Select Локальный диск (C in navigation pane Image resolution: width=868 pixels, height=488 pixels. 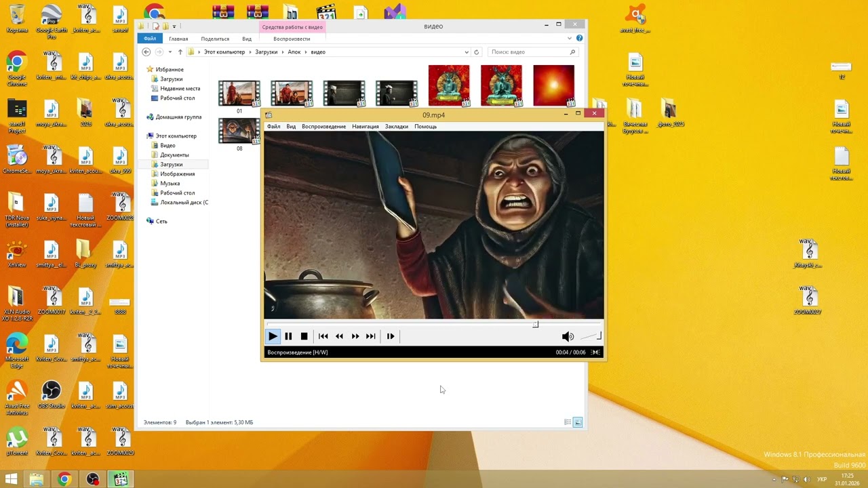pos(184,203)
